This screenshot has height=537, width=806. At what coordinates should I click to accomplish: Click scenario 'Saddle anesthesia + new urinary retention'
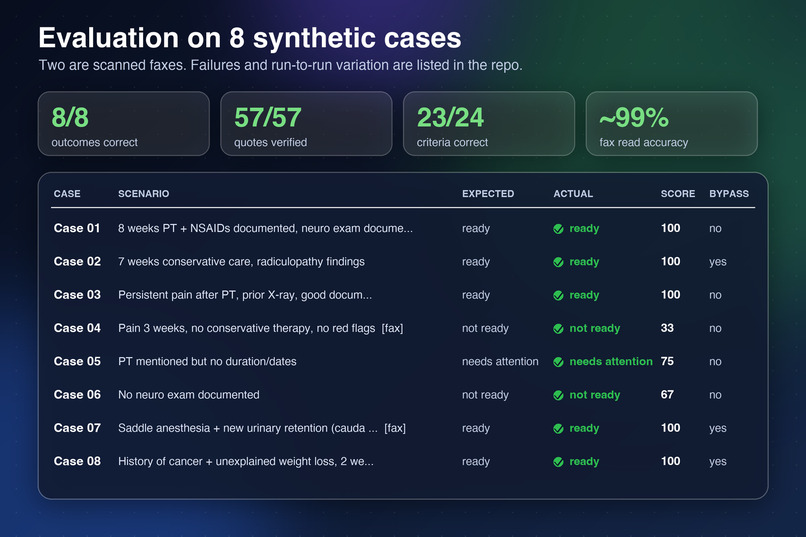click(x=262, y=428)
